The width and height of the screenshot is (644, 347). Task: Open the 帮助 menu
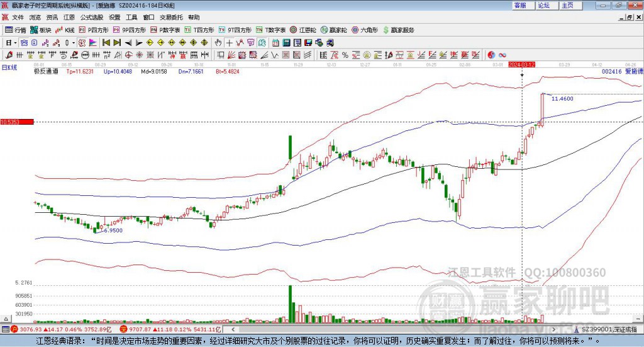pos(194,17)
